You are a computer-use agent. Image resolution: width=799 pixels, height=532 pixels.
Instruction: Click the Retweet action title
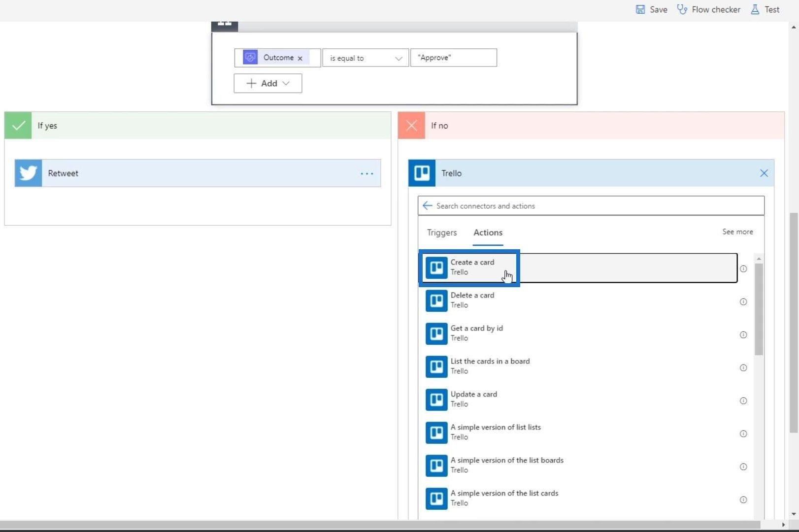[63, 173]
